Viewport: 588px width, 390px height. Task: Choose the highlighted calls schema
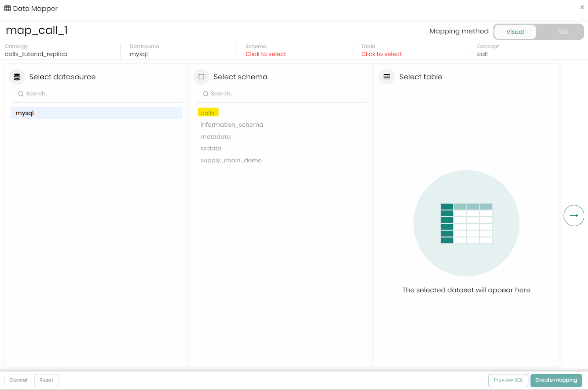(207, 113)
